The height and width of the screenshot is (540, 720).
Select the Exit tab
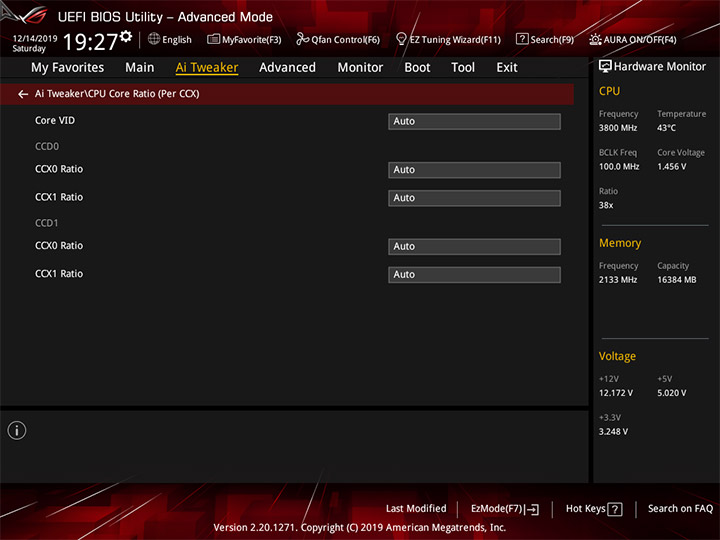(x=506, y=68)
